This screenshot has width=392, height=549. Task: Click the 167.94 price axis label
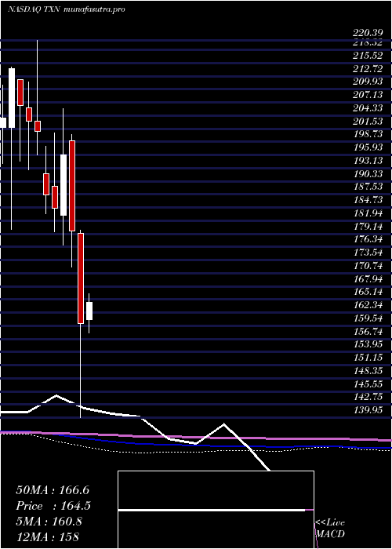(368, 278)
